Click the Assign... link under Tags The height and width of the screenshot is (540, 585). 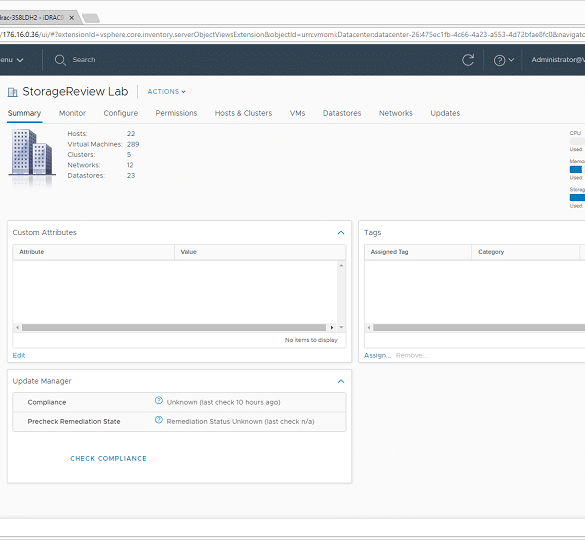(378, 355)
